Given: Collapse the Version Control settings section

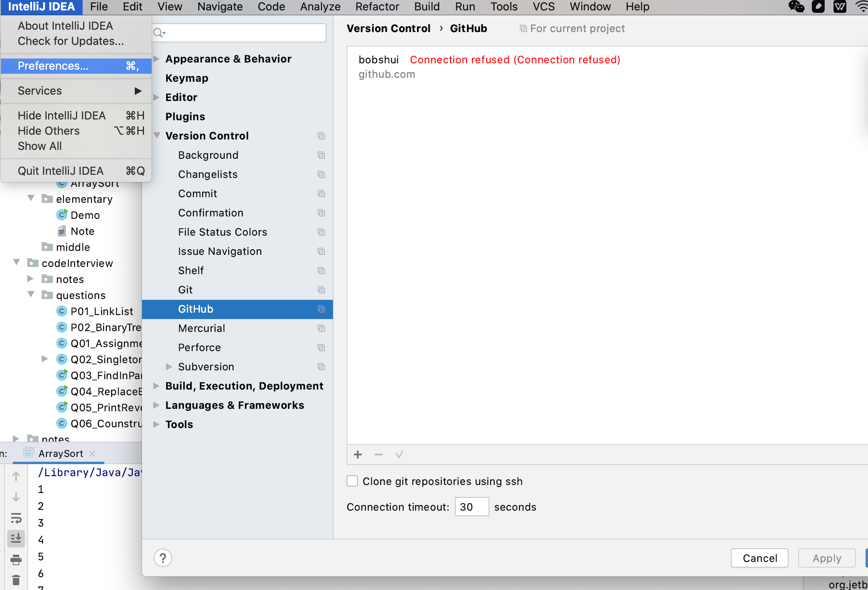Looking at the screenshot, I should pyautogui.click(x=157, y=136).
